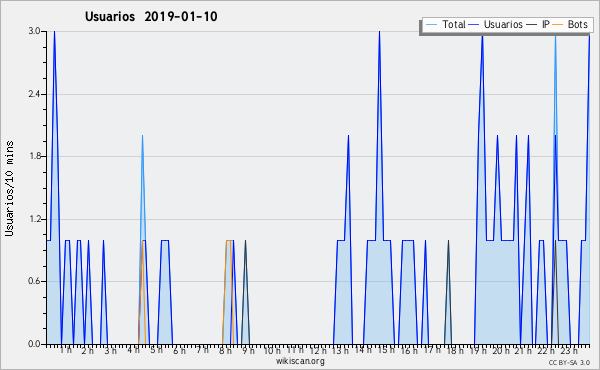This screenshot has height=370, width=600.
Task: Click the peak of 2.0 just after 13 h
Action: point(348,136)
